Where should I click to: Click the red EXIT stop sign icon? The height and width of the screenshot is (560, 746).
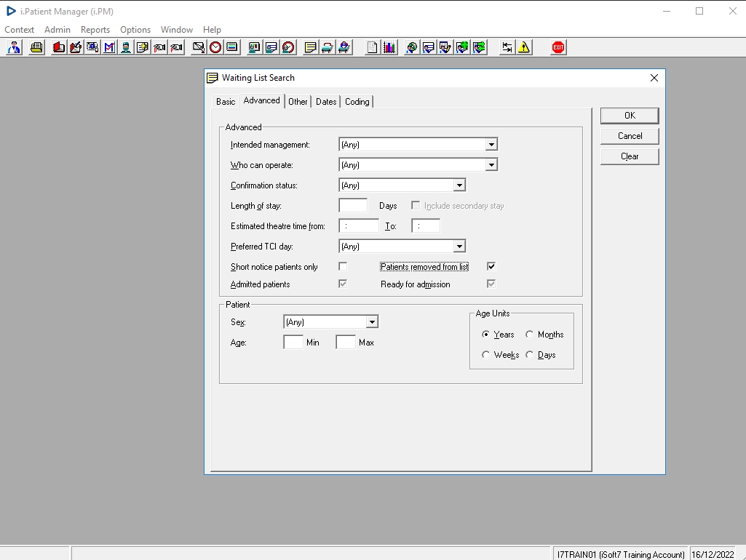(558, 47)
